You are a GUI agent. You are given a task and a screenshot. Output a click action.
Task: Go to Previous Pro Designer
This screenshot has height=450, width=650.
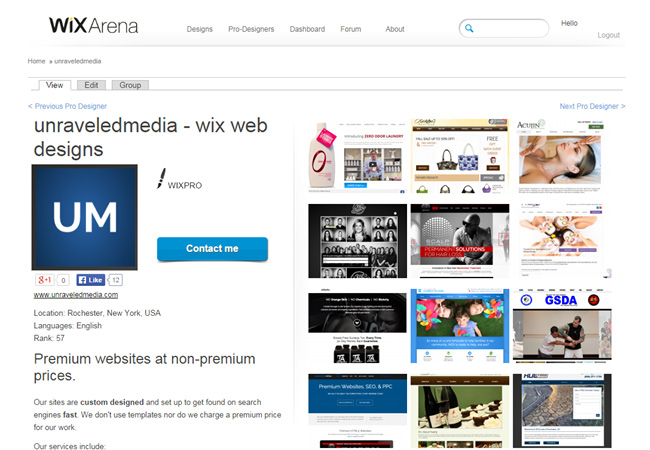[67, 106]
